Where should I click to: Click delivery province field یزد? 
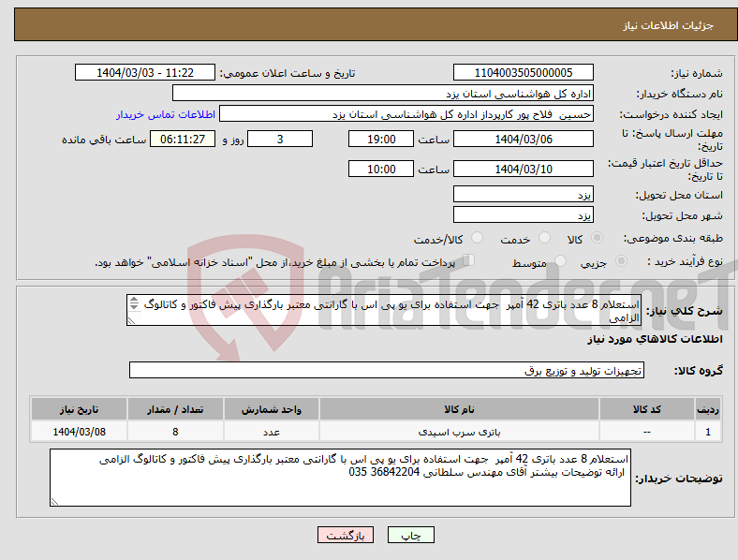pyautogui.click(x=523, y=194)
